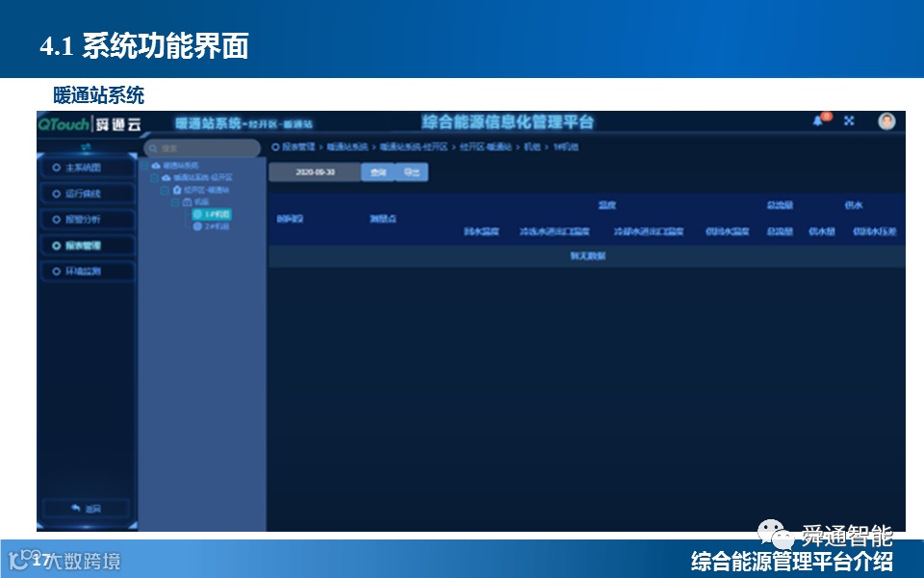The image size is (924, 578).
Task: Open the 主系统图 menu item
Action: 88,168
